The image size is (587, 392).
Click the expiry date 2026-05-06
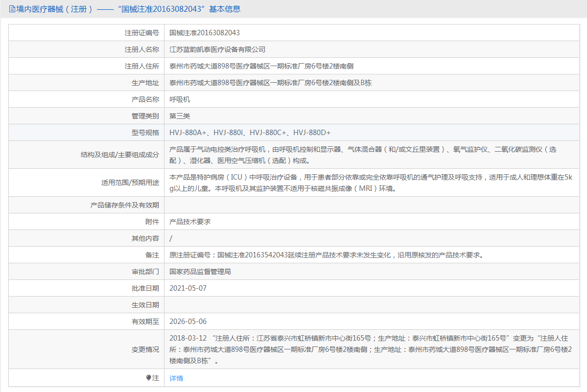pyautogui.click(x=188, y=322)
